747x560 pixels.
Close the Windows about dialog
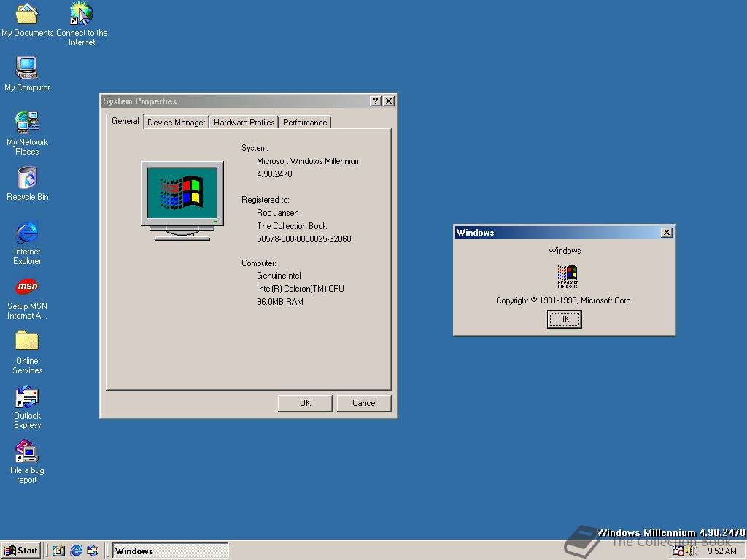pyautogui.click(x=667, y=233)
